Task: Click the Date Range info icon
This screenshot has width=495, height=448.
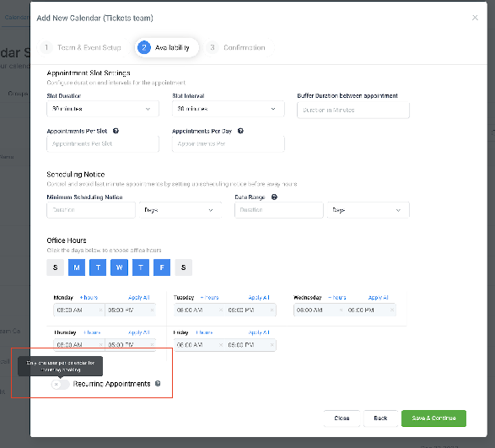Action: [x=274, y=197]
